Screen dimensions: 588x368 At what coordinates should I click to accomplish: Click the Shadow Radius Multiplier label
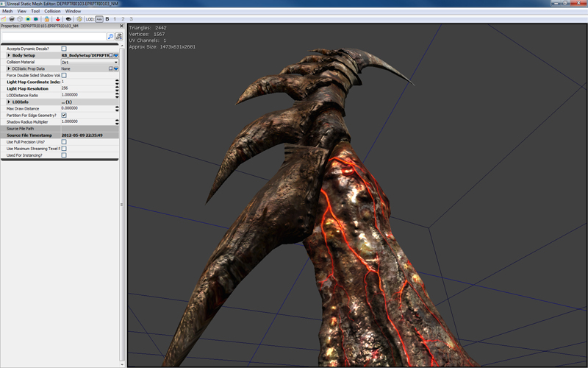click(27, 122)
